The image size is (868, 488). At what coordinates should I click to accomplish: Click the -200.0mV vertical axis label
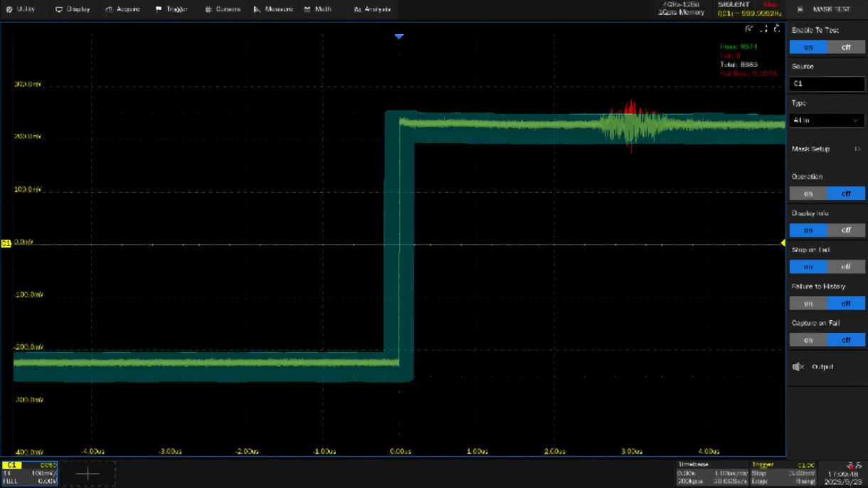click(28, 347)
